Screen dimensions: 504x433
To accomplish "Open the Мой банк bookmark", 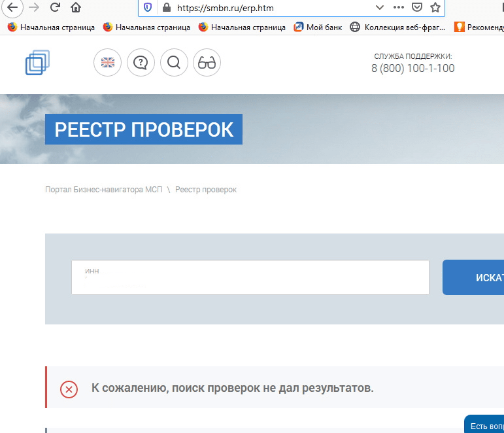I will pyautogui.click(x=318, y=27).
